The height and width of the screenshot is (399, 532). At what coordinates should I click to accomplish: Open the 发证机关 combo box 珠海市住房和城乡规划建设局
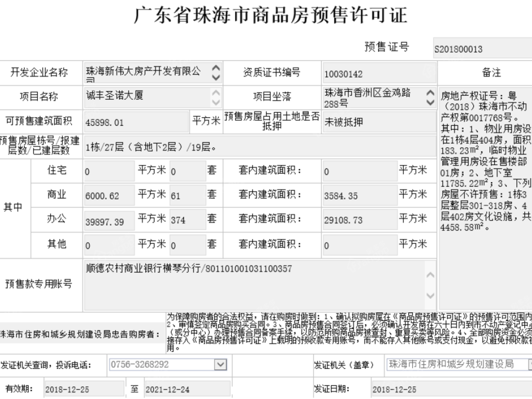click(459, 364)
